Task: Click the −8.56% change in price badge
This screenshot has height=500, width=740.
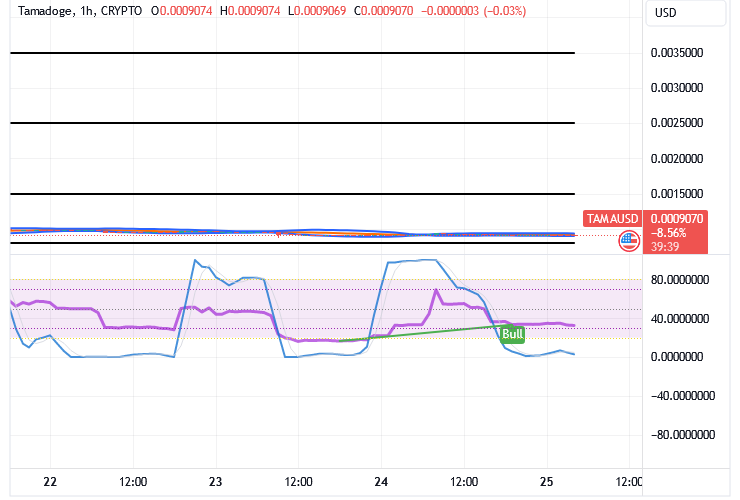Action: (x=668, y=233)
